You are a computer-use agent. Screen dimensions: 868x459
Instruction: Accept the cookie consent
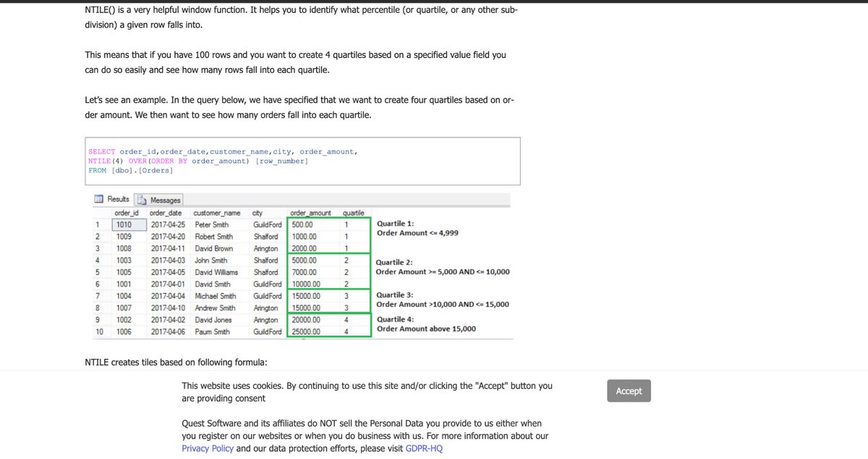629,391
